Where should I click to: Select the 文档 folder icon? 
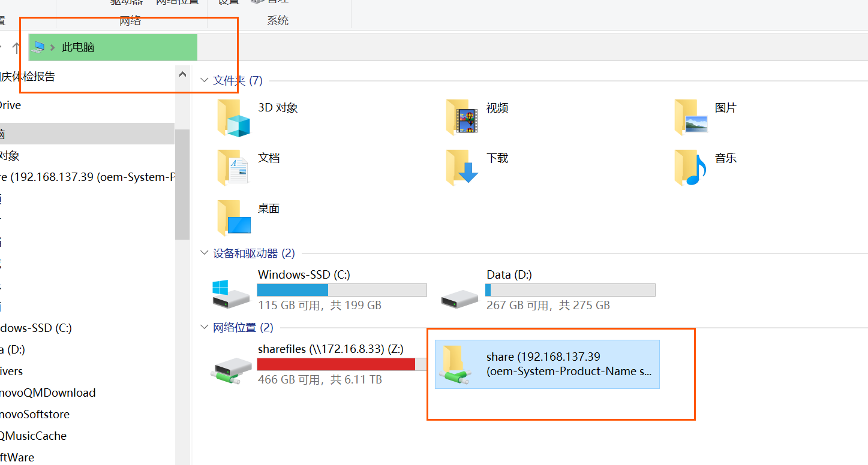(233, 168)
